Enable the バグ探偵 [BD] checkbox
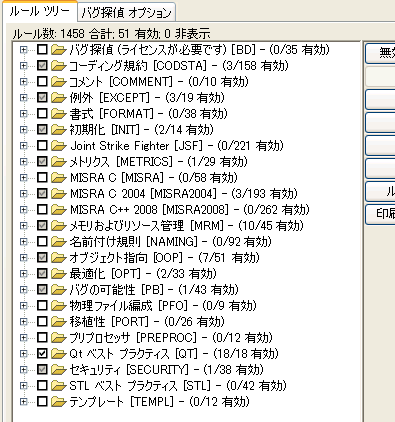 click(x=42, y=50)
